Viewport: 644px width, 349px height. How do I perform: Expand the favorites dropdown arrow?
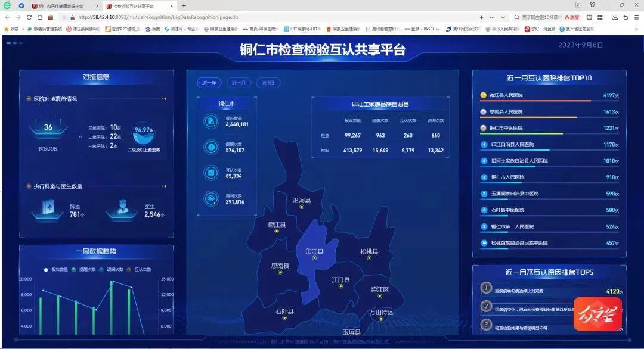pos(23,29)
